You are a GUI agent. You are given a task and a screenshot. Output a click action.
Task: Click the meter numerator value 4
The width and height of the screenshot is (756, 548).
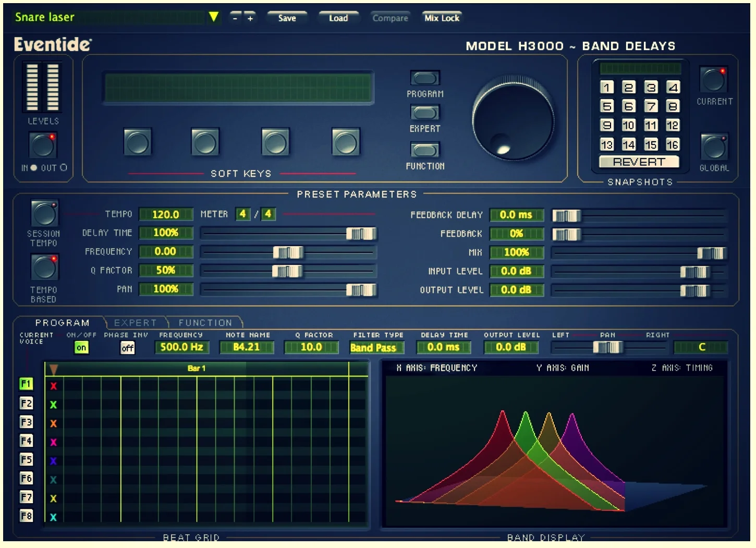242,214
